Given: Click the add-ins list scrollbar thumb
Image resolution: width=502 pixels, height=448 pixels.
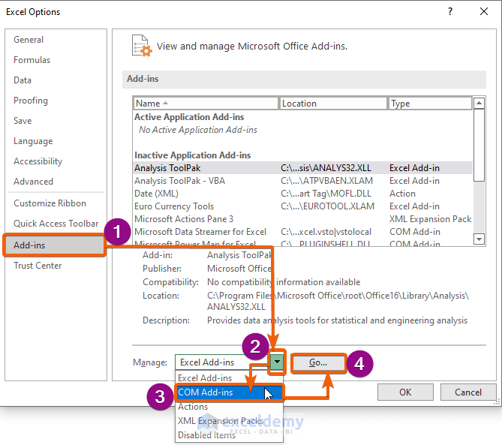Looking at the screenshot, I should coord(479,145).
